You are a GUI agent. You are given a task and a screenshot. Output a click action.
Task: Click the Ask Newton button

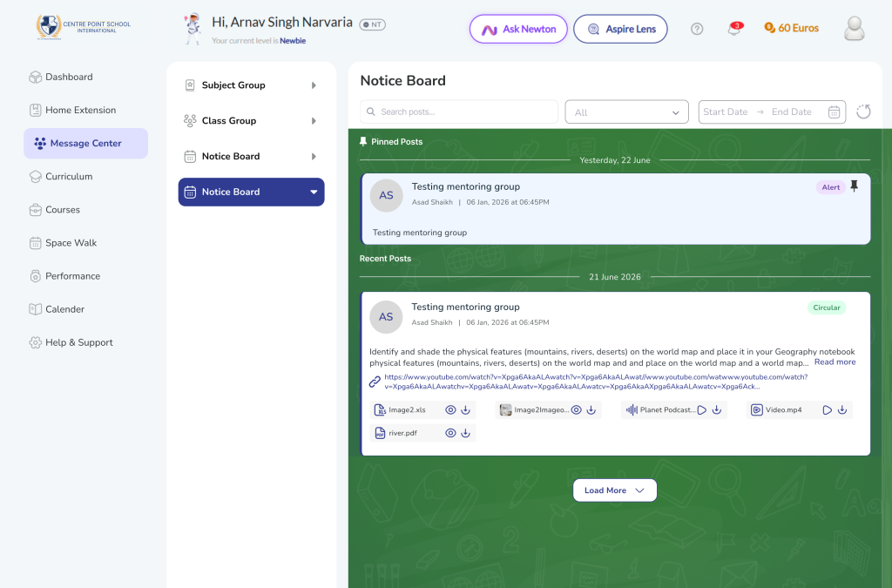tap(518, 29)
